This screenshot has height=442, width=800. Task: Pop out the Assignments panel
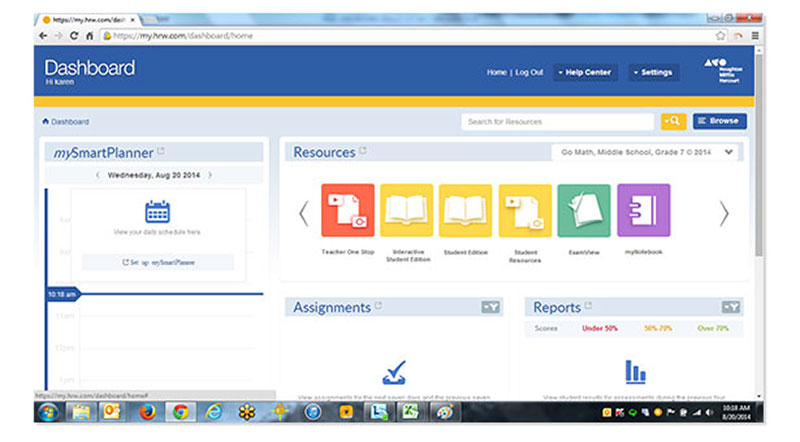[379, 305]
